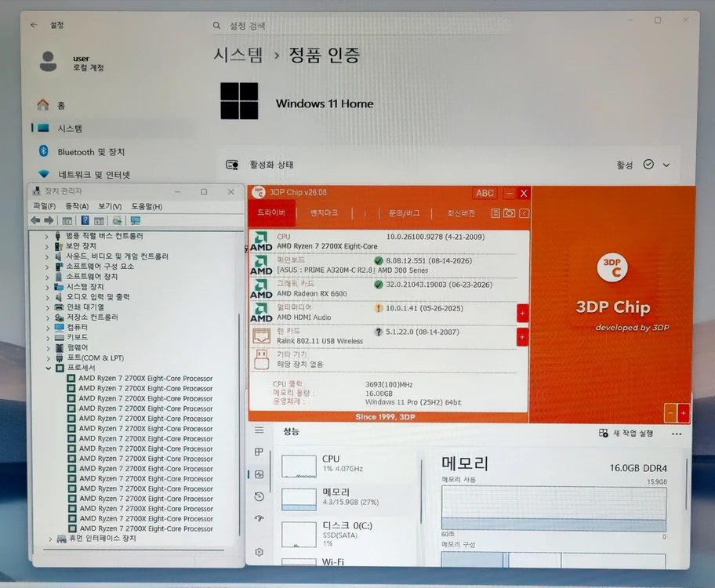Screen dimensions: 715x588
Task: Open the 보기(V) menu in Device Manager
Action: click(110, 207)
